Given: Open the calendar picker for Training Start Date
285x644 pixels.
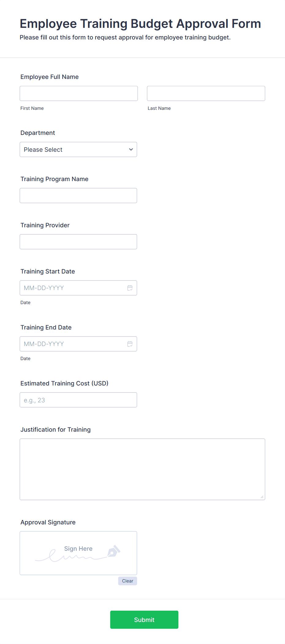Looking at the screenshot, I should (x=130, y=288).
